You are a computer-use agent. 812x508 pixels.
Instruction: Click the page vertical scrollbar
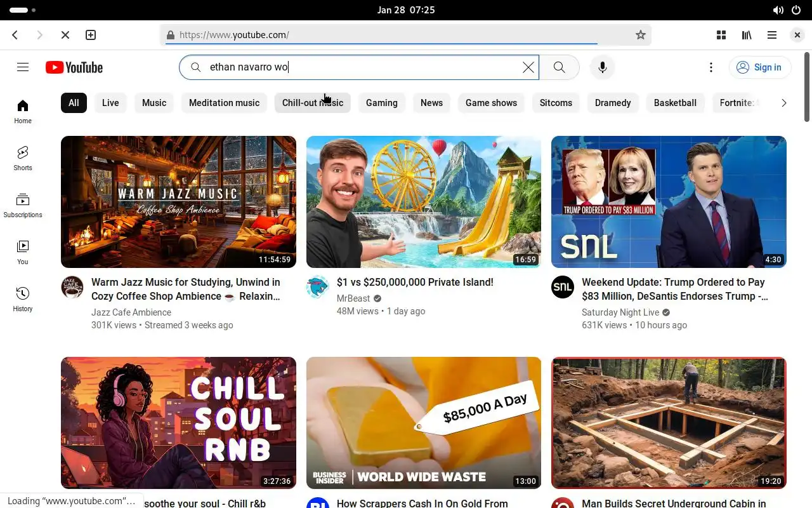(807, 86)
